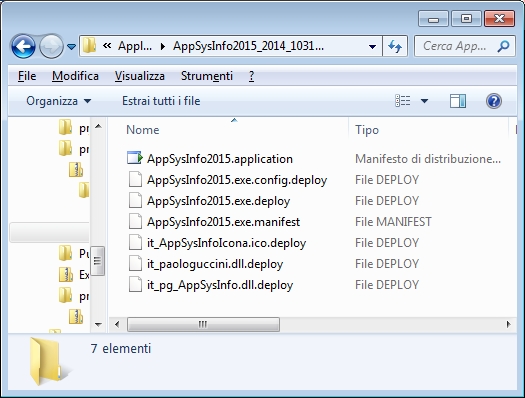Viewport: 525px width, 398px height.
Task: Open the Visualizza menu
Action: (140, 76)
